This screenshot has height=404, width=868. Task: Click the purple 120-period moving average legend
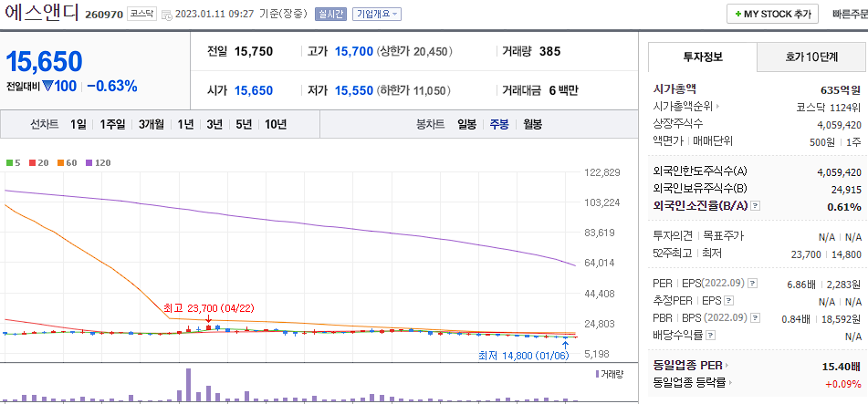coord(99,162)
